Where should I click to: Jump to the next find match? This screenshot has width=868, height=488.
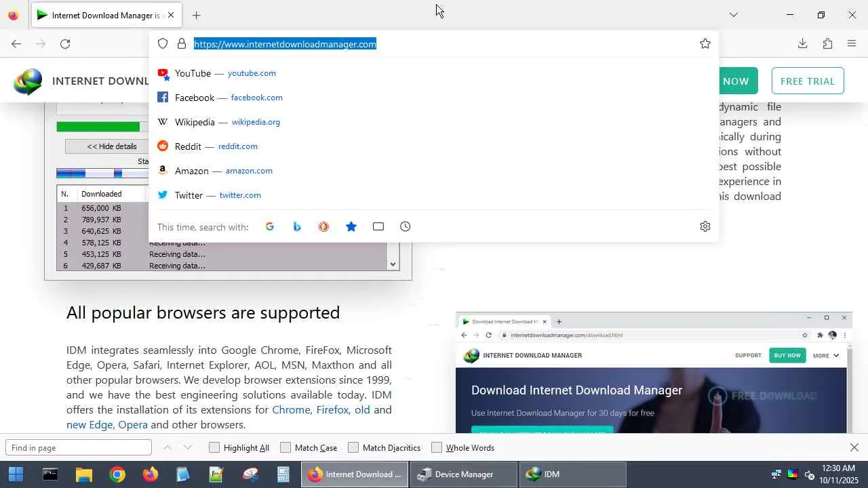pyautogui.click(x=188, y=447)
